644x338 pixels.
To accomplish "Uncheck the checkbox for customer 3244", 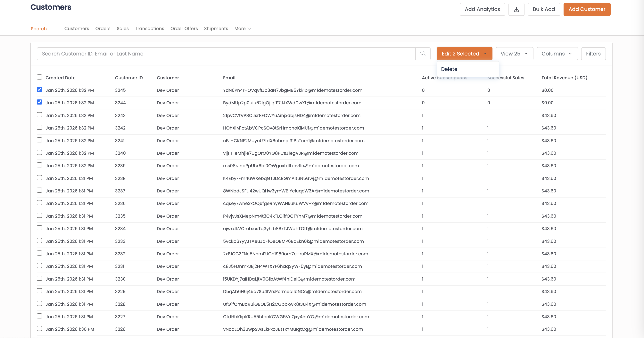I will [x=39, y=102].
